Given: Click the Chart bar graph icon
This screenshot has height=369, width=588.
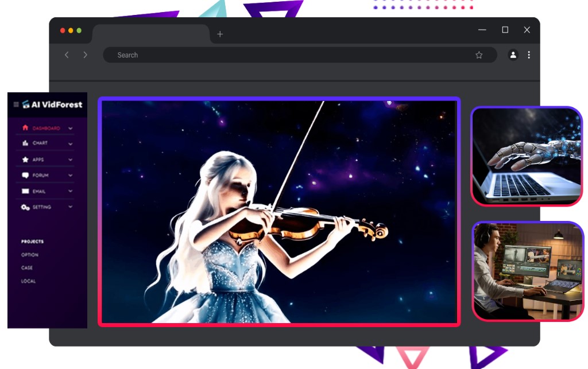Looking at the screenshot, I should (25, 143).
